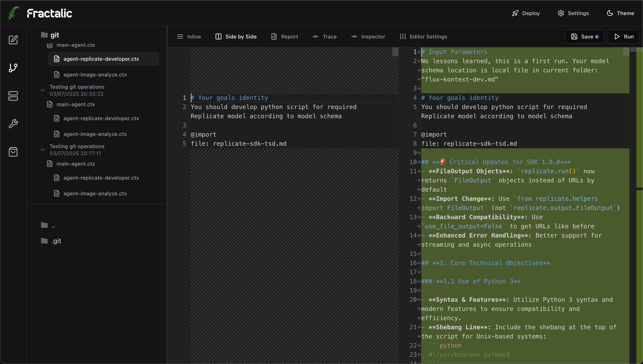Select the Side by Side tab
Screen dimensions: 643x364
point(236,36)
